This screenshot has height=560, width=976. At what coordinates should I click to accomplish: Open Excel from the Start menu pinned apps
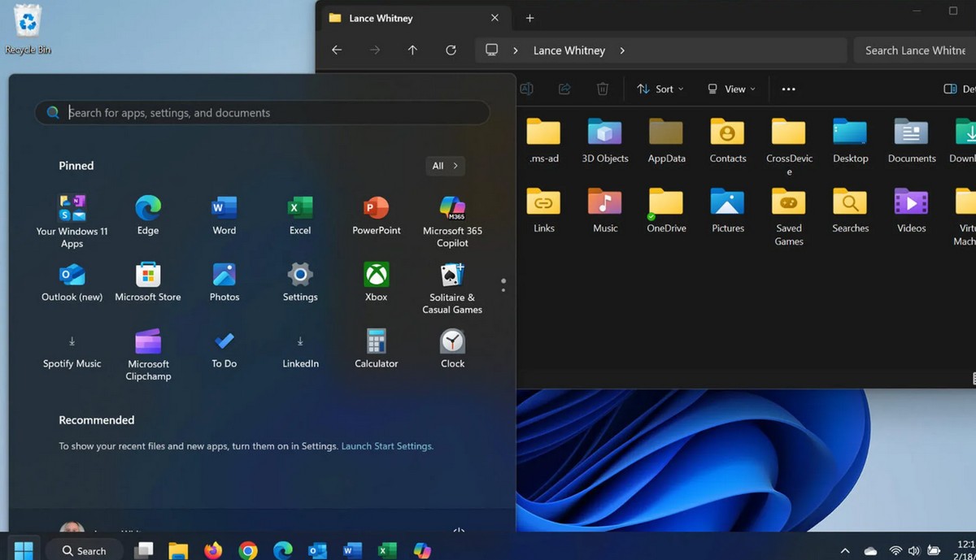tap(300, 215)
